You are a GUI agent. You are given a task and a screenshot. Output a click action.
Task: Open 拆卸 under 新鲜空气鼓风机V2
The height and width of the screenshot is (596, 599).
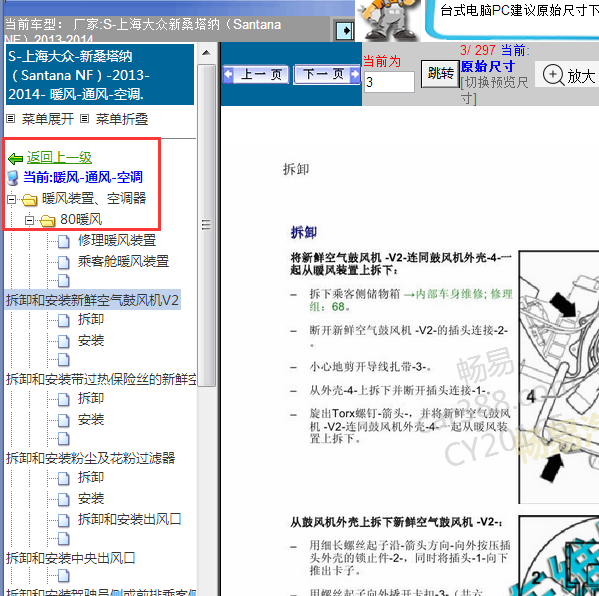91,319
